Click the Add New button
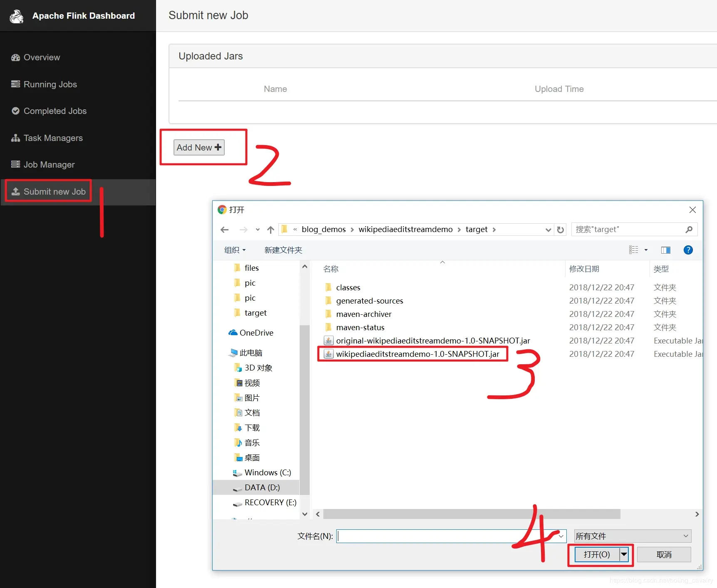This screenshot has height=588, width=717. click(199, 148)
